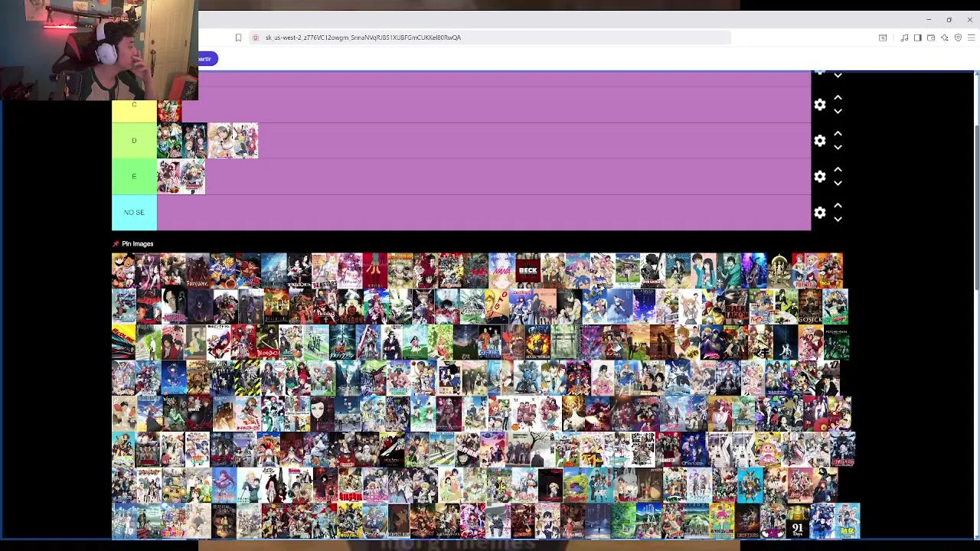Select the second poster in the E tier

193,177
